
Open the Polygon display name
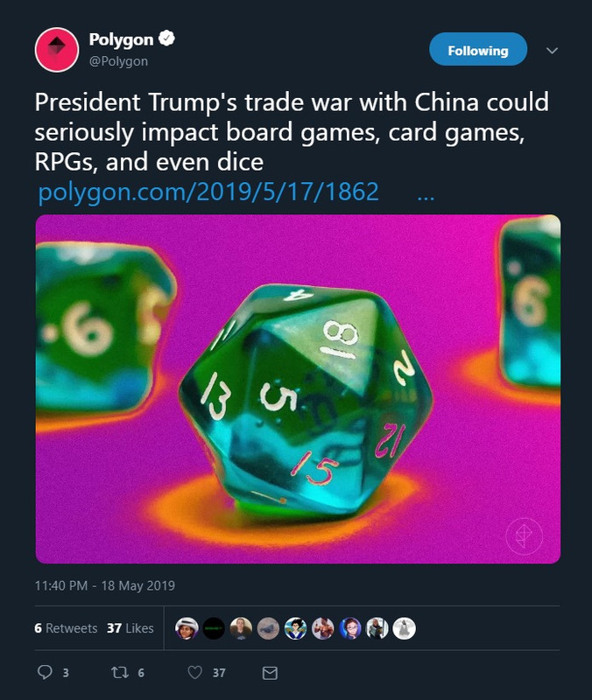coord(121,39)
